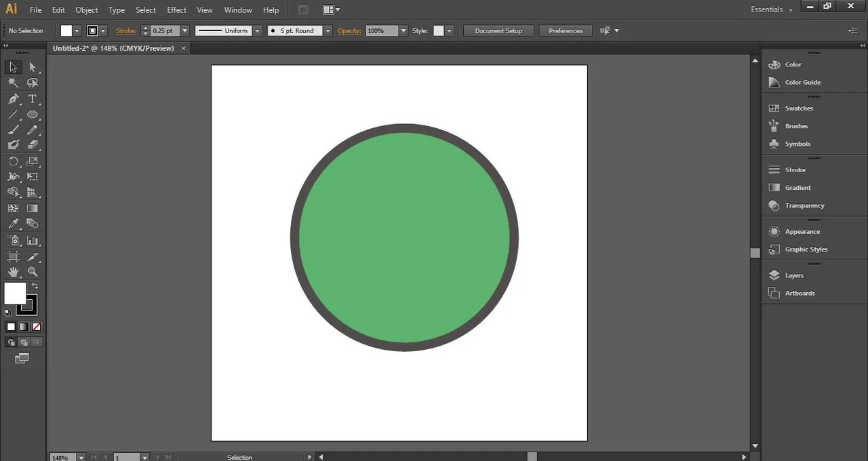The height and width of the screenshot is (461, 868).
Task: Increase stroke weight with stepper arrows
Action: (x=145, y=28)
